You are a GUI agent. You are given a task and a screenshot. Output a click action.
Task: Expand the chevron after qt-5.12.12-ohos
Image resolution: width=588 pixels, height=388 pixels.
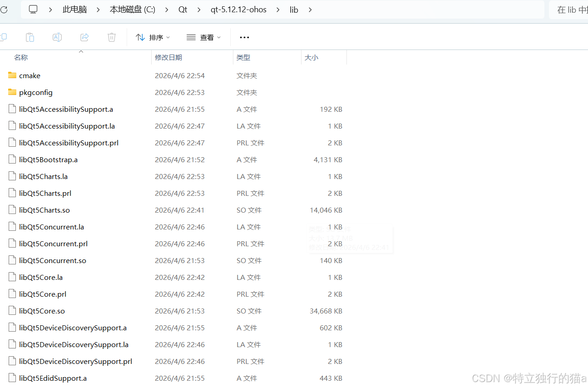pyautogui.click(x=278, y=10)
